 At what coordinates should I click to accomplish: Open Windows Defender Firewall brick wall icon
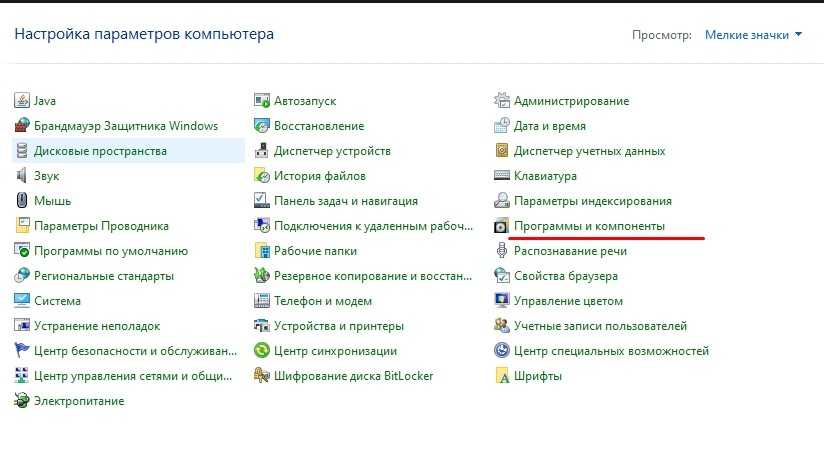pyautogui.click(x=22, y=126)
